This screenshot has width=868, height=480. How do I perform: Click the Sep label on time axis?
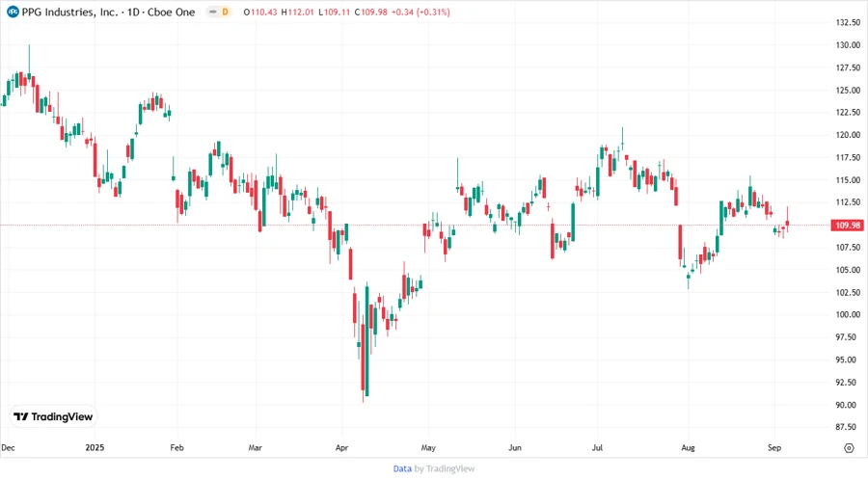click(x=774, y=447)
